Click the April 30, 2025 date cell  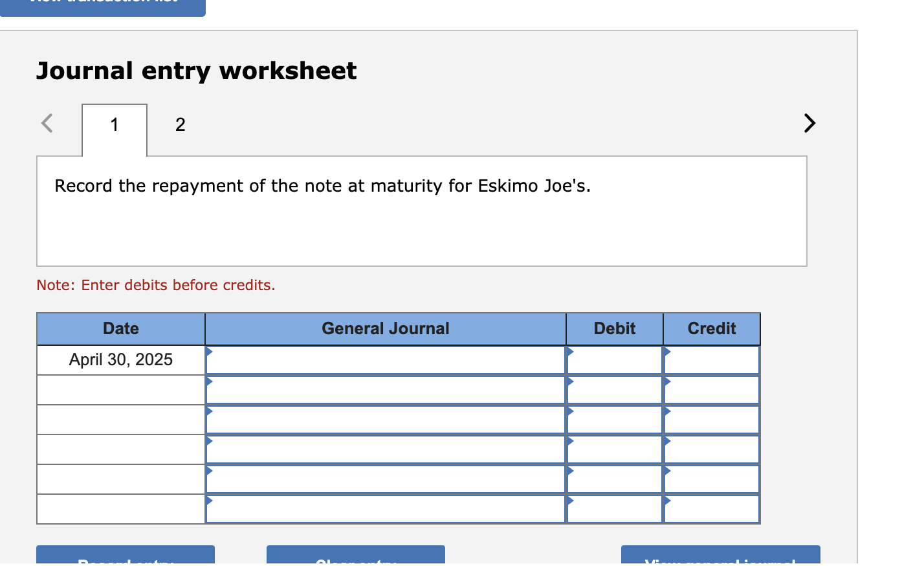point(120,359)
